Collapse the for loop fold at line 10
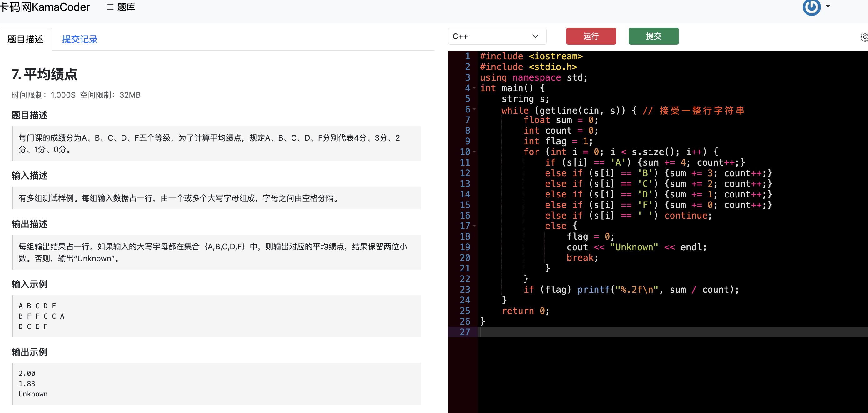Screen dimensions: 868x413 point(474,152)
